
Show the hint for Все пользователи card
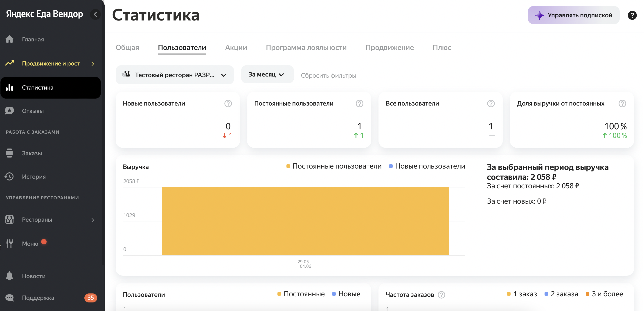[x=491, y=104]
